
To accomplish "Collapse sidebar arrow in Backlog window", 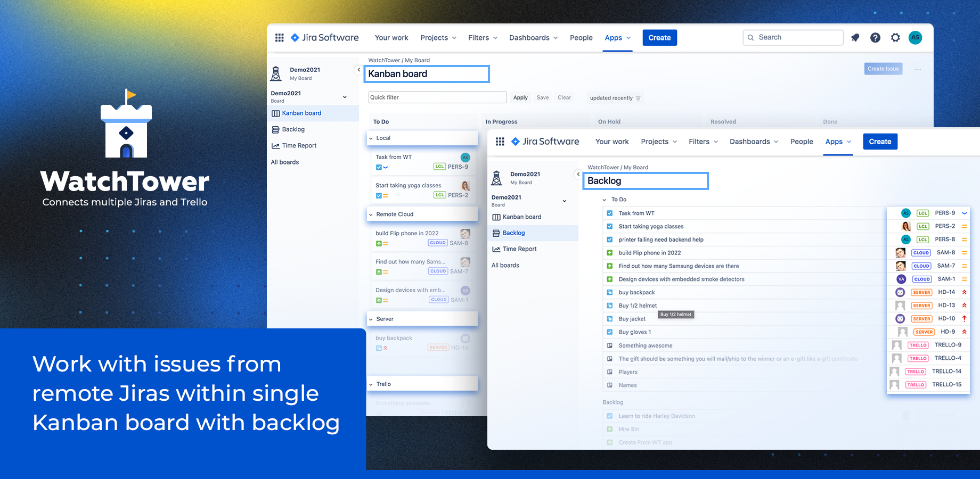I will pos(578,174).
